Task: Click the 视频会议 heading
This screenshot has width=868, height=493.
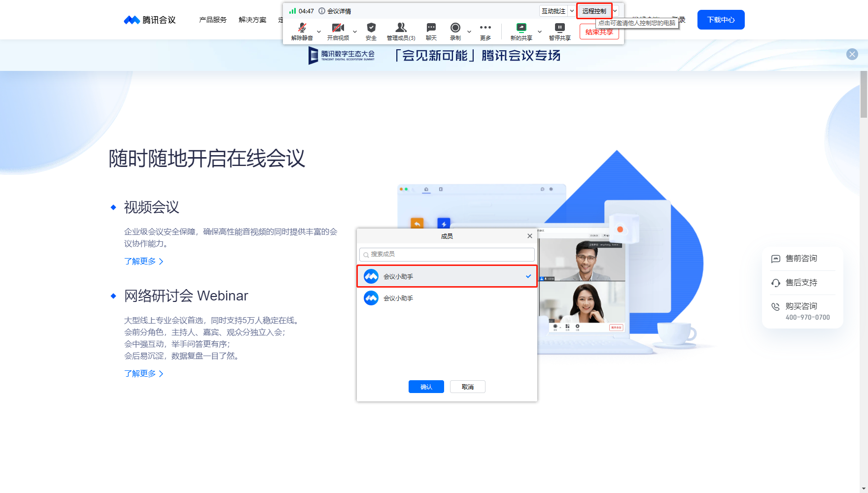Action: [x=151, y=207]
